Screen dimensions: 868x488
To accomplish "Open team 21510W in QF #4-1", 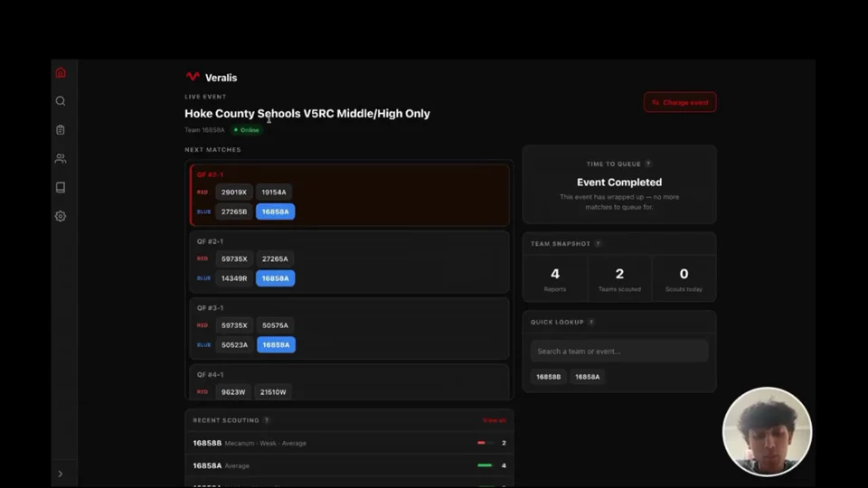I will click(x=273, y=391).
